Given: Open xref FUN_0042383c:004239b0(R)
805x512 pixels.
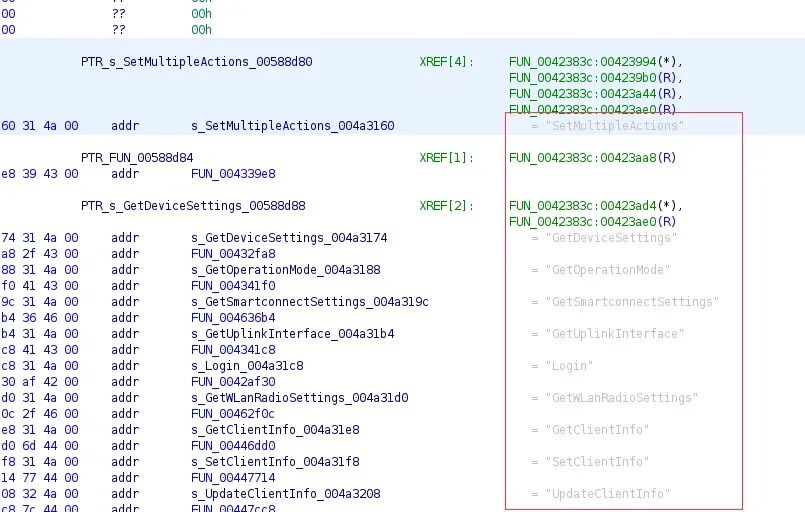Looking at the screenshot, I should point(596,78).
